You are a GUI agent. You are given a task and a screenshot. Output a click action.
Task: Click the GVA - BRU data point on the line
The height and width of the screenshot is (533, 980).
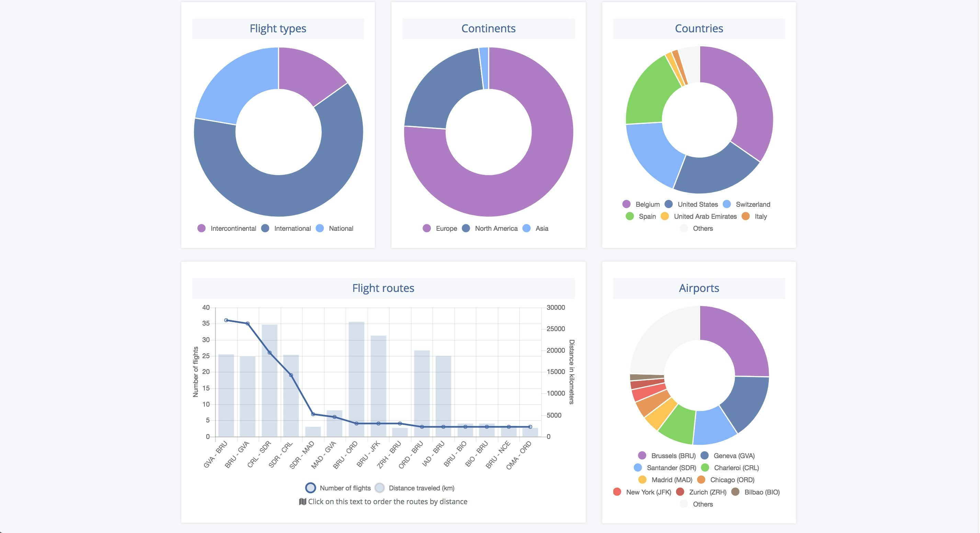(226, 320)
